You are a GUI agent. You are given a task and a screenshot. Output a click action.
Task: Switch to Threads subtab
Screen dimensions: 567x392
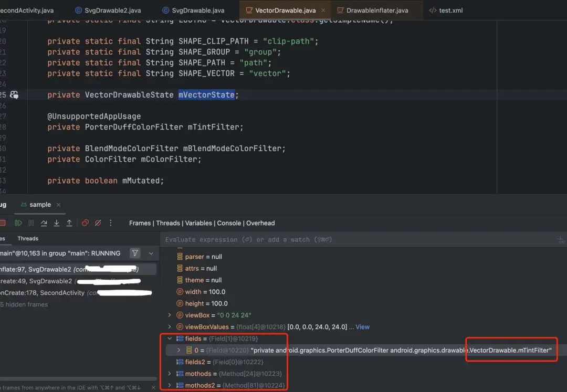(28, 238)
